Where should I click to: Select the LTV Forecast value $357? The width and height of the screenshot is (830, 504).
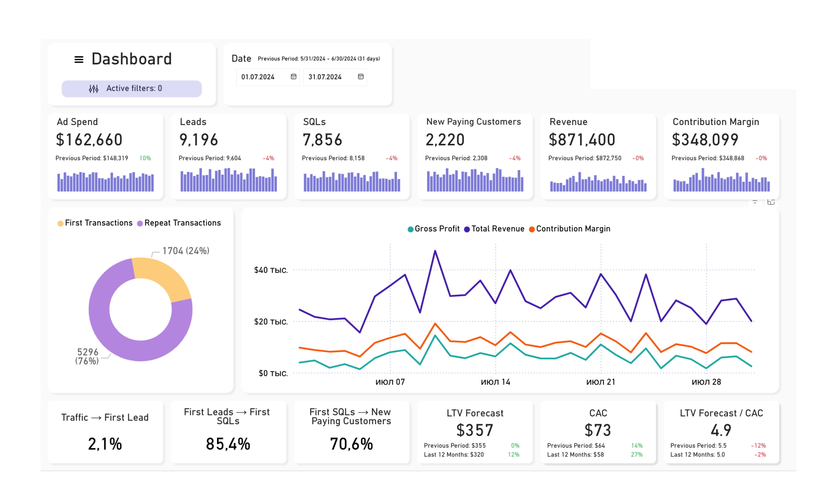tap(475, 430)
